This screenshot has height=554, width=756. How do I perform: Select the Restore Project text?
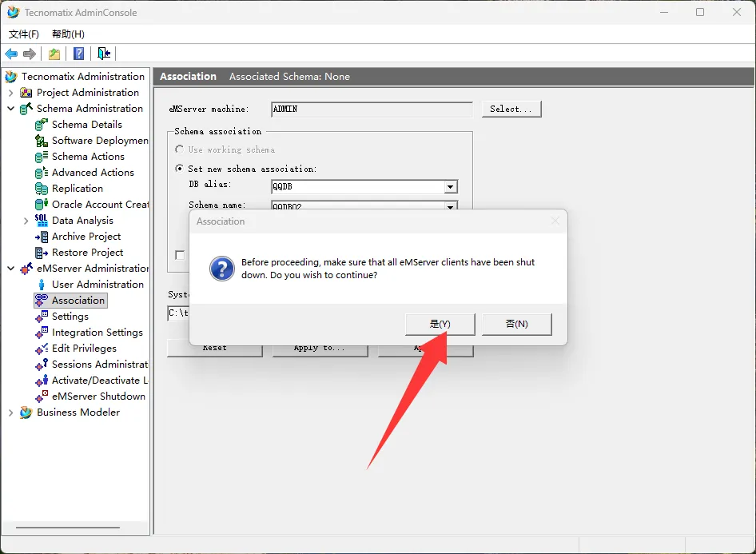point(87,253)
